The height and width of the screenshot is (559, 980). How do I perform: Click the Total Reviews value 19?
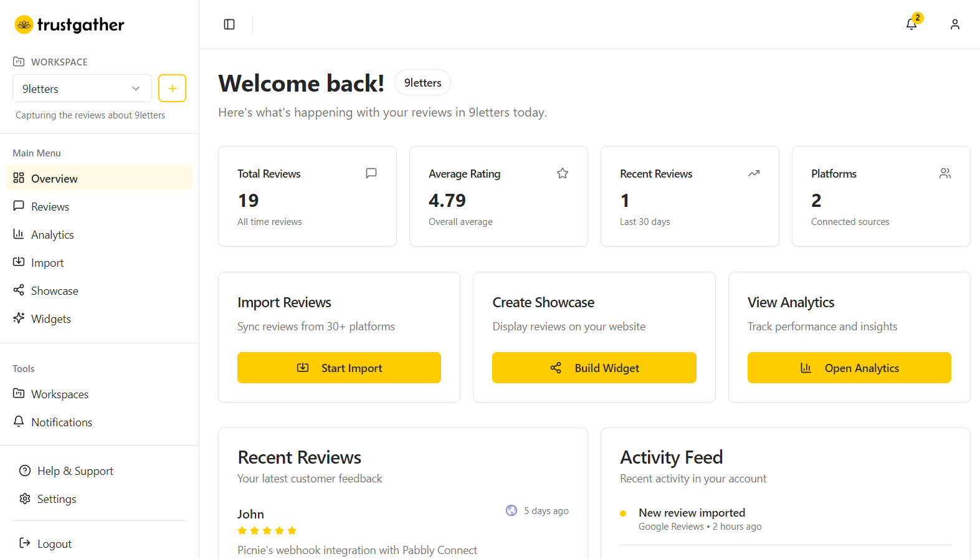(248, 200)
